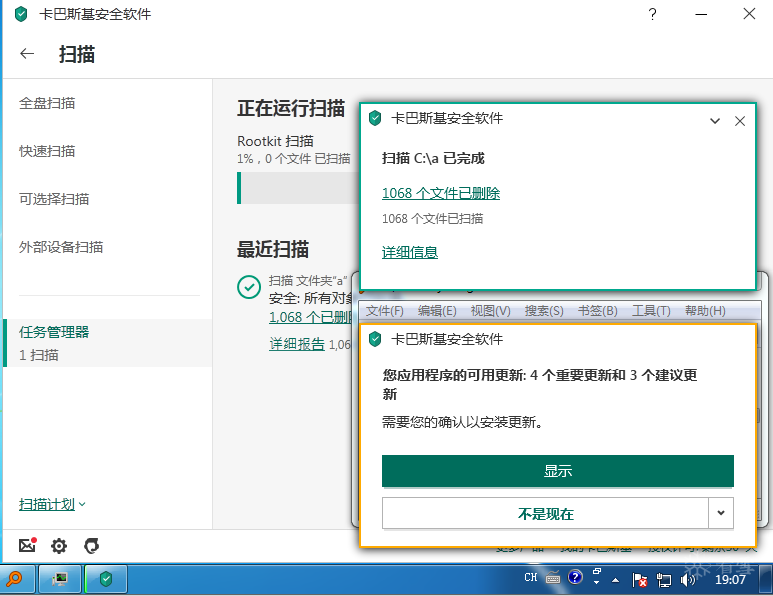This screenshot has width=773, height=596.
Task: Select 快速扫描 in the sidebar
Action: tap(47, 151)
